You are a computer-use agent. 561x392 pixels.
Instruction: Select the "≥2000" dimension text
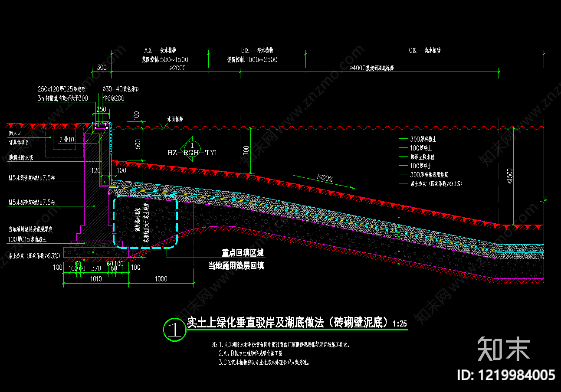pos(177,68)
